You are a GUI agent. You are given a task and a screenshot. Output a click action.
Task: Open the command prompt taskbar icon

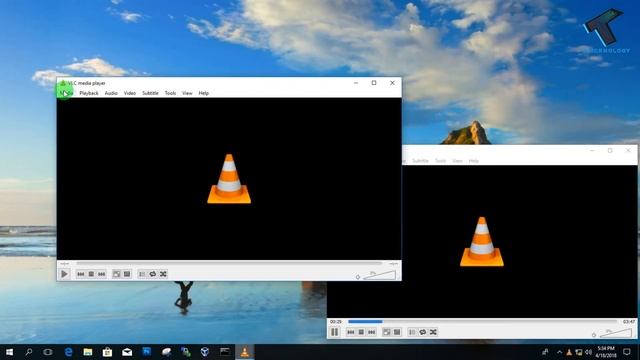click(x=224, y=352)
